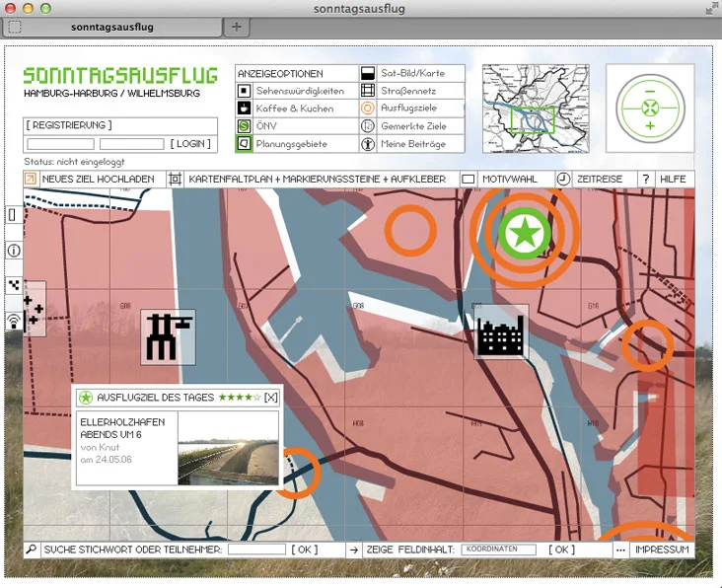Image resolution: width=722 pixels, height=588 pixels.
Task: Select the sonntagsausflug browser tab
Action: click(112, 28)
